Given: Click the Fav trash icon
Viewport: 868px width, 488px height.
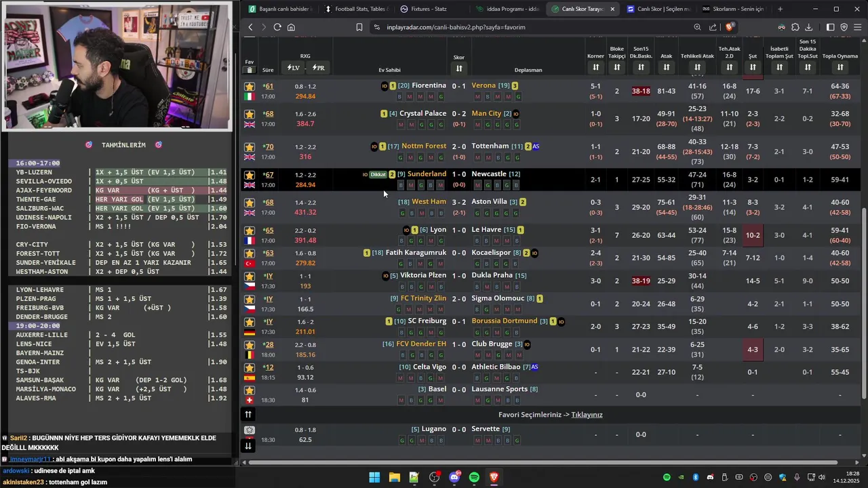Looking at the screenshot, I should [250, 70].
